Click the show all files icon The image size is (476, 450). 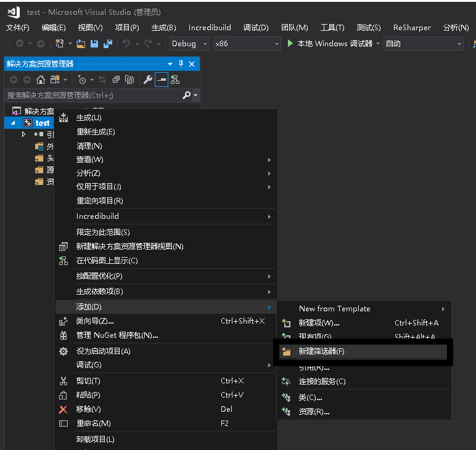(x=129, y=80)
